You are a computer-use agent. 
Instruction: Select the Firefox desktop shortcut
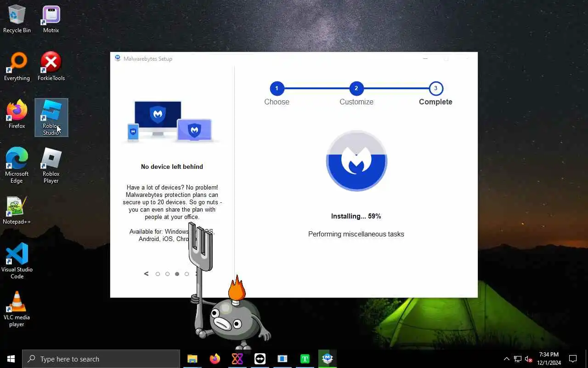point(17,115)
